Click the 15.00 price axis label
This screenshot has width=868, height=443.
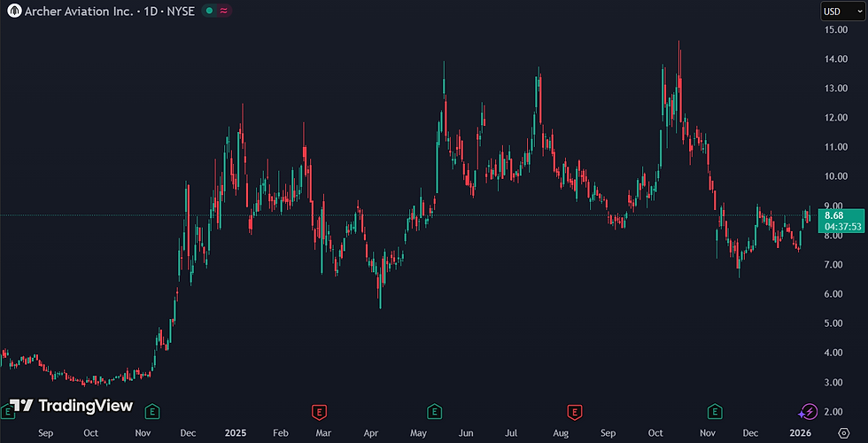point(835,29)
